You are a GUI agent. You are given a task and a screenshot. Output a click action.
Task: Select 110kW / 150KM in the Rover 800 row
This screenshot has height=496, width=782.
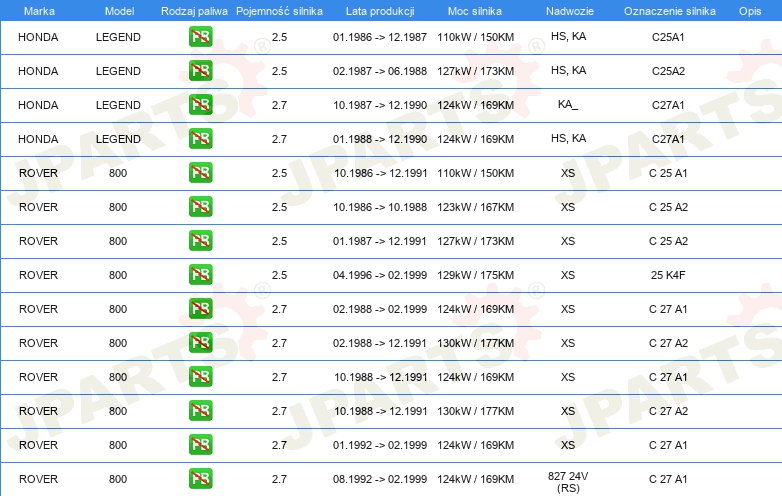pos(475,173)
